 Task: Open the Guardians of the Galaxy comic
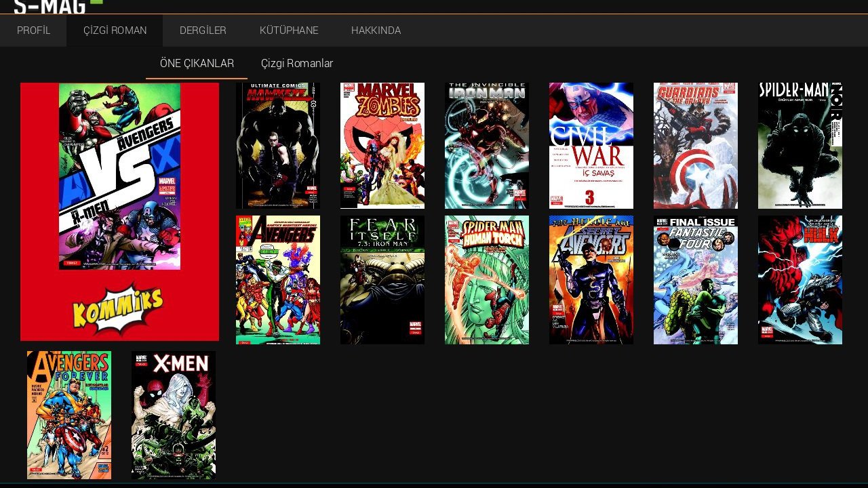(695, 144)
